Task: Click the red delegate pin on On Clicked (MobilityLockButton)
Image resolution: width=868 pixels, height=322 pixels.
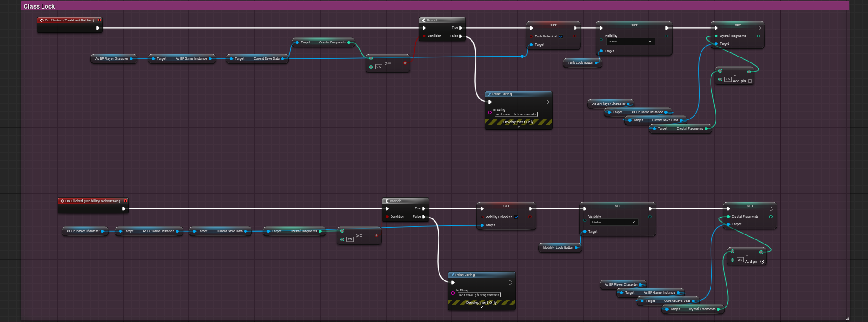Action: click(x=125, y=201)
